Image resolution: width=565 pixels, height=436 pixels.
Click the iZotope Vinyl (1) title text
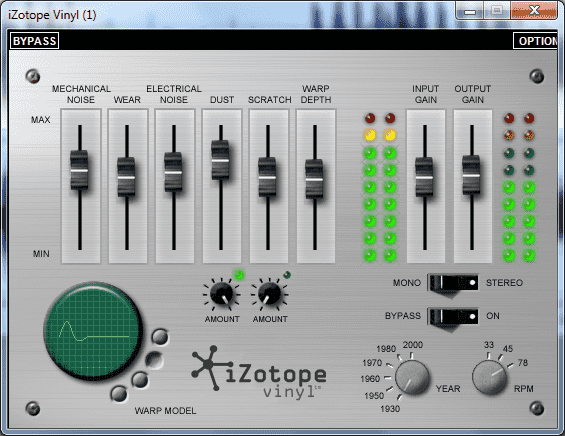point(52,15)
